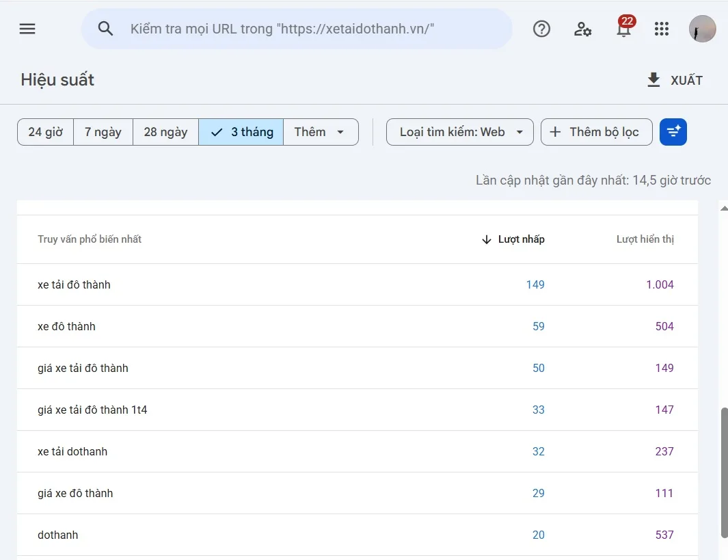
Task: Open Loại tìm kiếm: Web dropdown
Action: pos(459,132)
